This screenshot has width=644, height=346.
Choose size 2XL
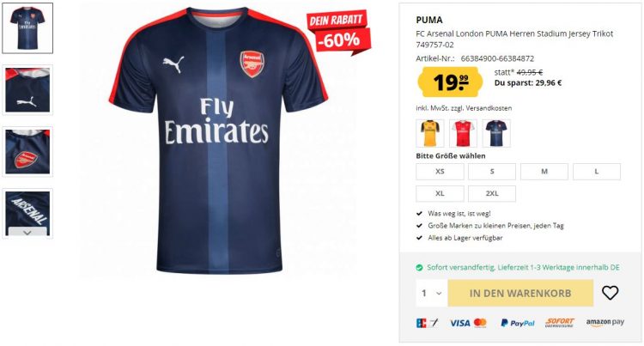point(492,193)
